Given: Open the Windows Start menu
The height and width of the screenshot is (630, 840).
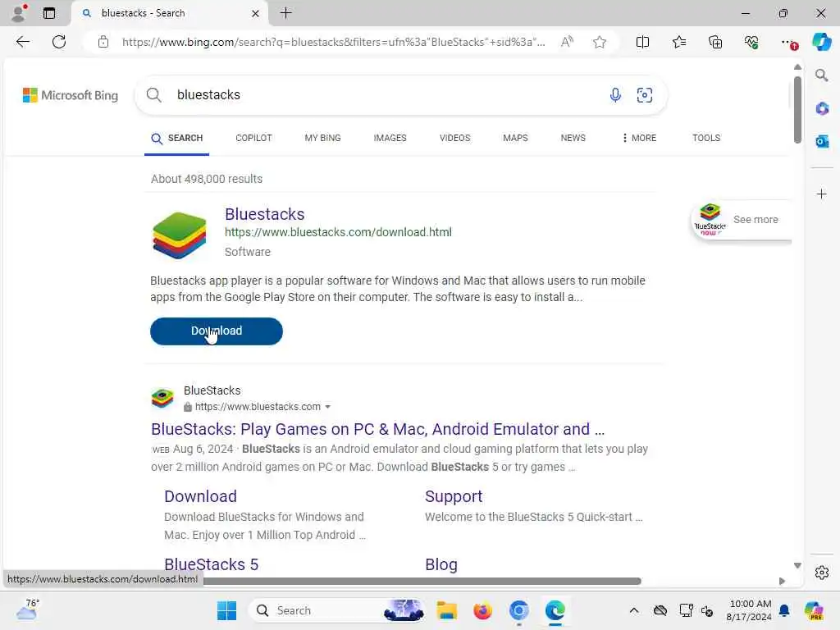Looking at the screenshot, I should click(226, 610).
